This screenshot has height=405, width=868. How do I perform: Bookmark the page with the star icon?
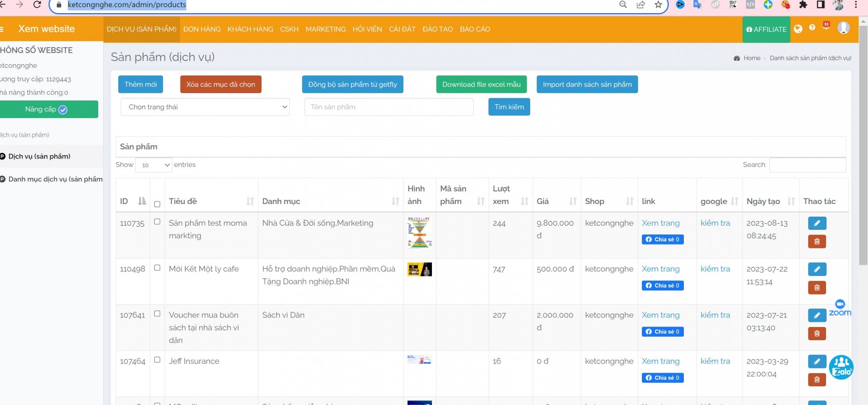coord(658,5)
